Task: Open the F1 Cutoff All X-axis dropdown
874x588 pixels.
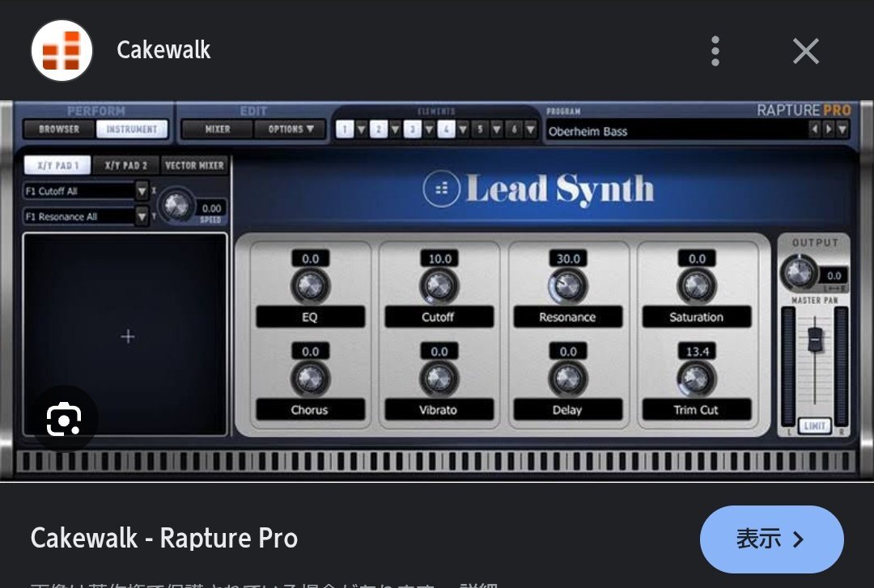Action: coord(142,191)
